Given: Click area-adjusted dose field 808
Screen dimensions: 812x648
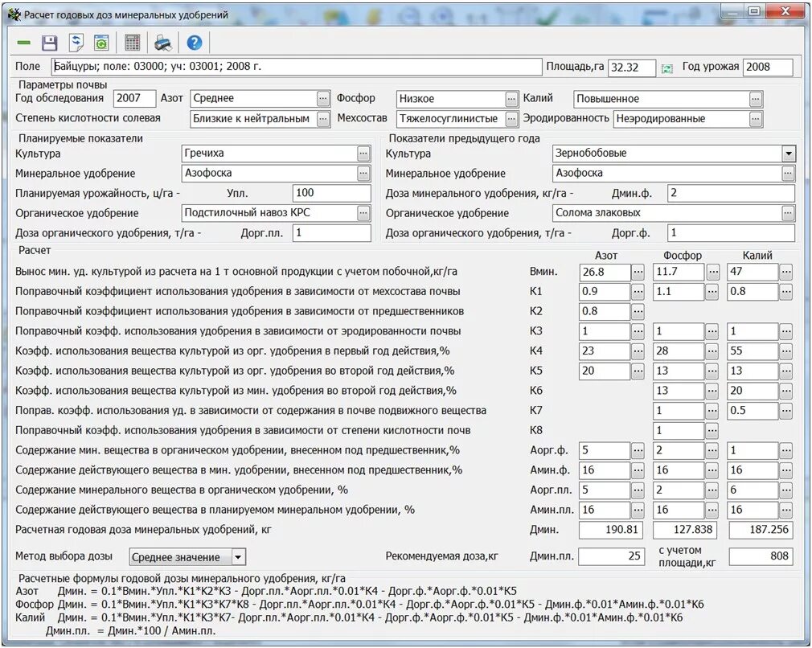Looking at the screenshot, I should (761, 556).
